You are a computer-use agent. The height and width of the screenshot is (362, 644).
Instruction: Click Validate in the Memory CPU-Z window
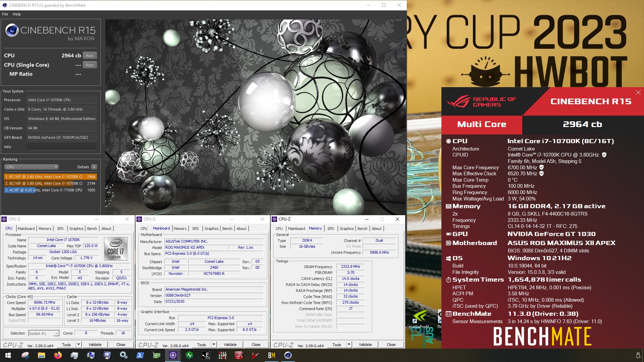click(365, 345)
